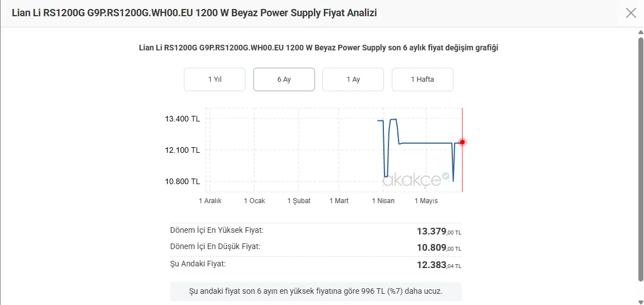Click the vertical scrollbar thumb

click(641, 159)
